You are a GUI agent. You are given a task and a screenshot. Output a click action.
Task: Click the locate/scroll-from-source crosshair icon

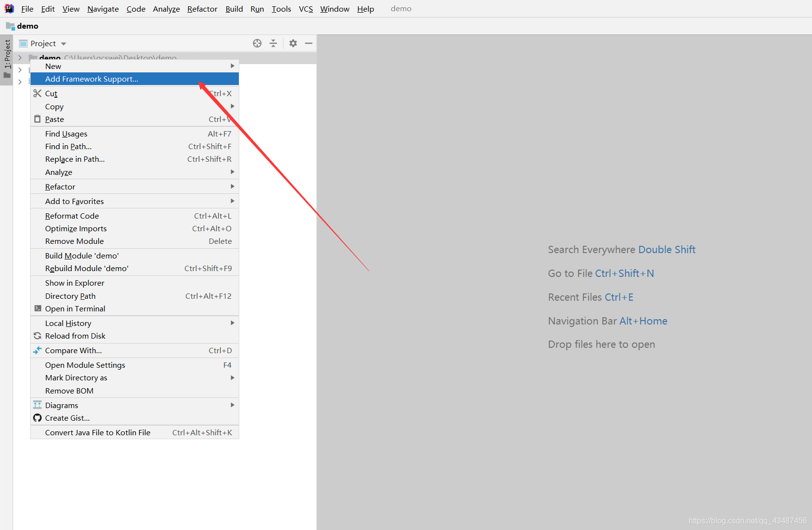(x=257, y=43)
